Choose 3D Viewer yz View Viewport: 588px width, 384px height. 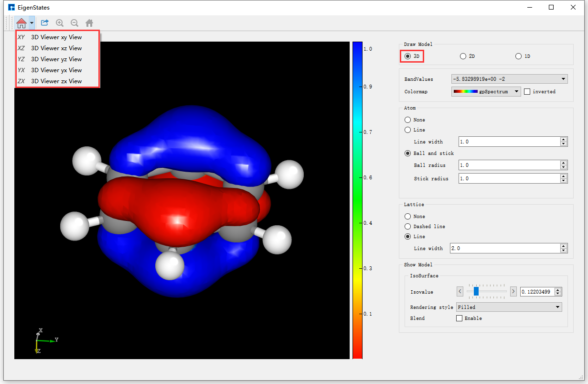(56, 59)
